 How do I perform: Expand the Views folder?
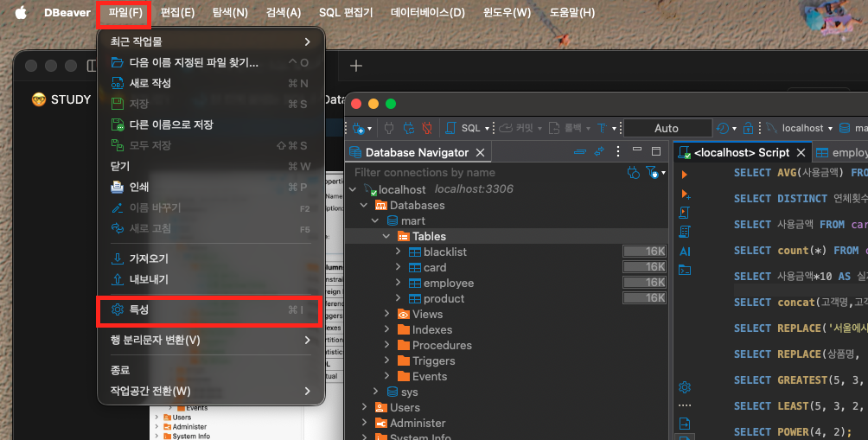click(x=386, y=314)
